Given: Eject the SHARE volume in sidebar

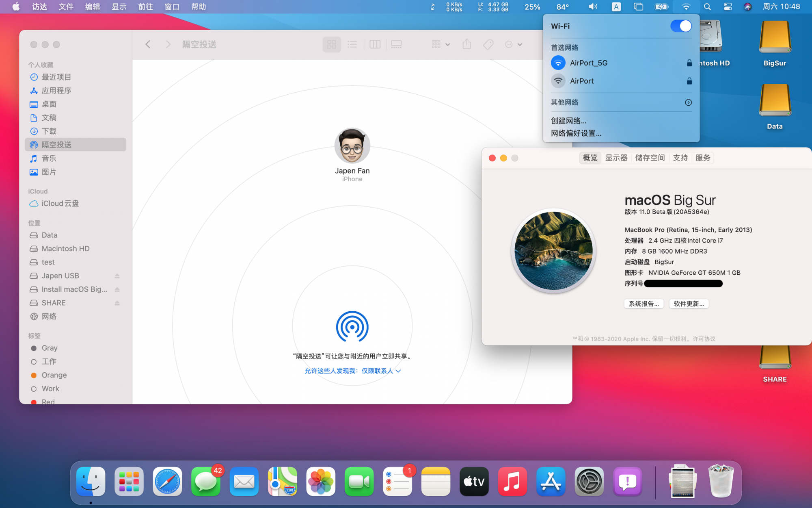Looking at the screenshot, I should tap(117, 303).
